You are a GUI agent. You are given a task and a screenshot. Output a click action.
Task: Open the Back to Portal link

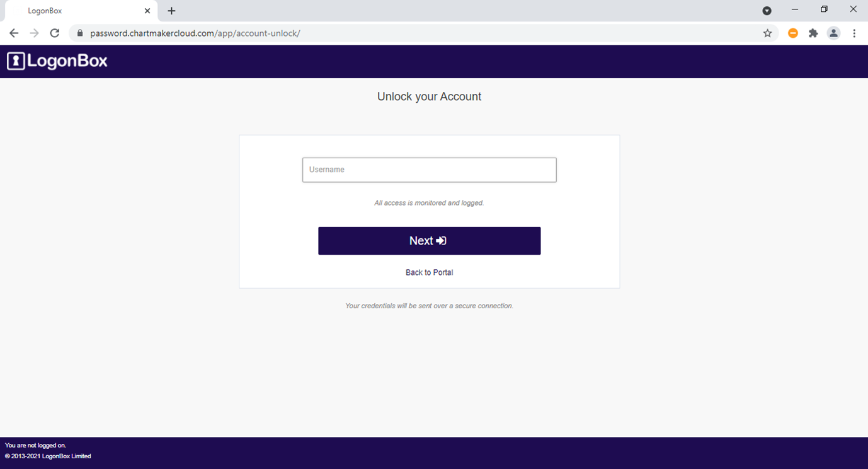[429, 272]
